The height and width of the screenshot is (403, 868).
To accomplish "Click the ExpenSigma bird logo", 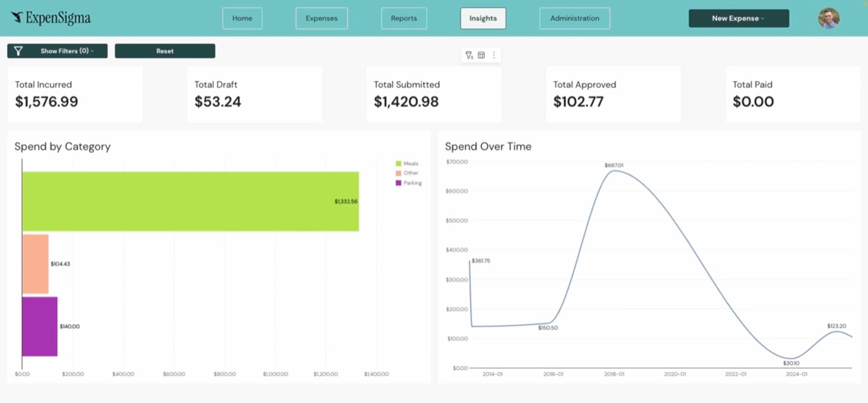I will pos(17,17).
